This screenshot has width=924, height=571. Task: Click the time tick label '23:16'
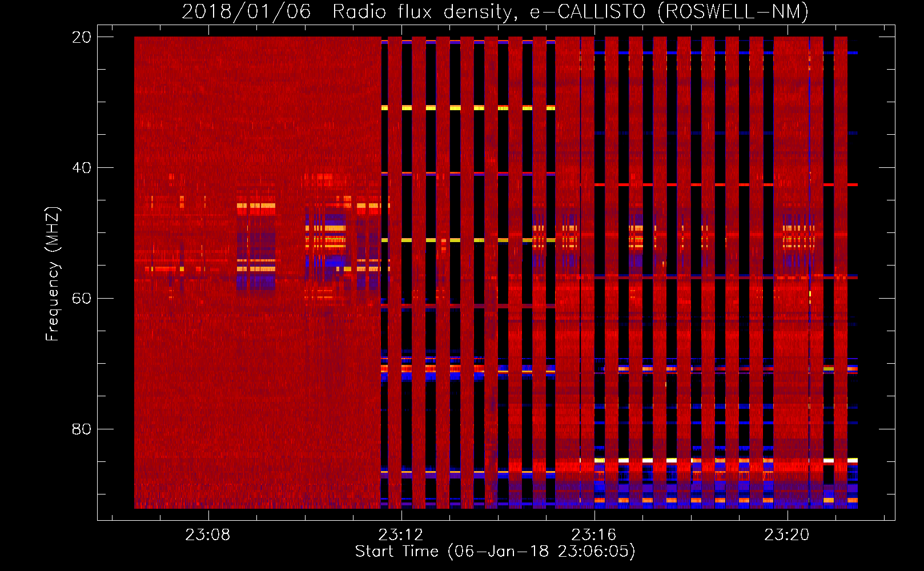pos(594,534)
